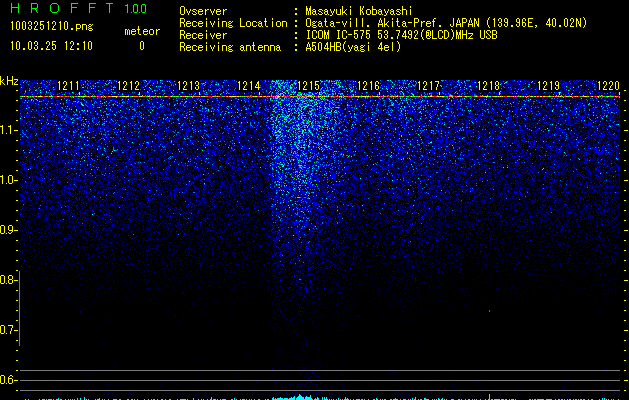Click the version number 1.00

136,9
